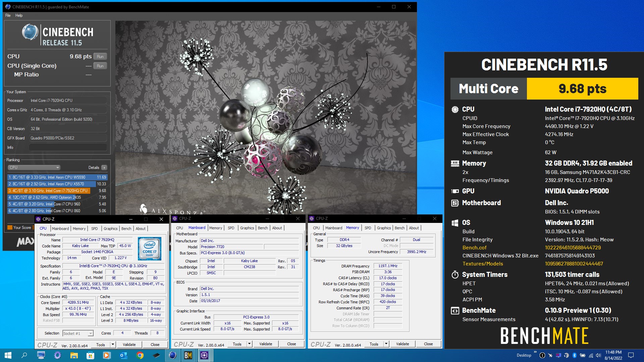Switch to CPU-Z via its taskbar icon

click(204, 355)
